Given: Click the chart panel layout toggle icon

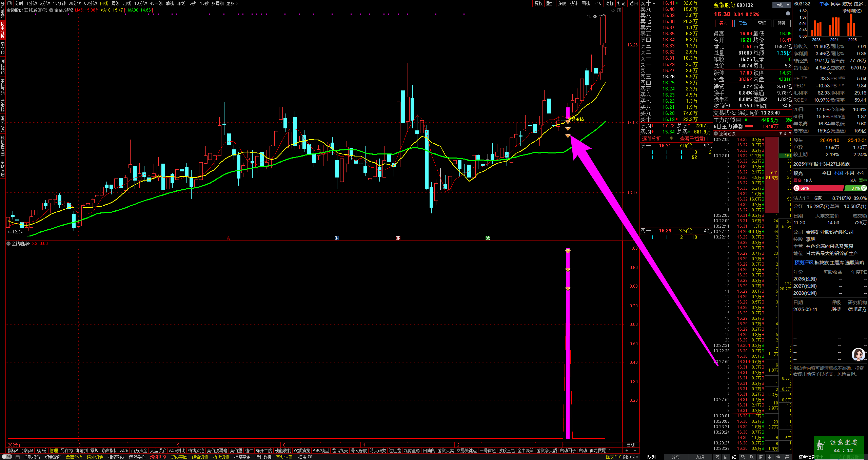Looking at the screenshot, I should tap(619, 11).
